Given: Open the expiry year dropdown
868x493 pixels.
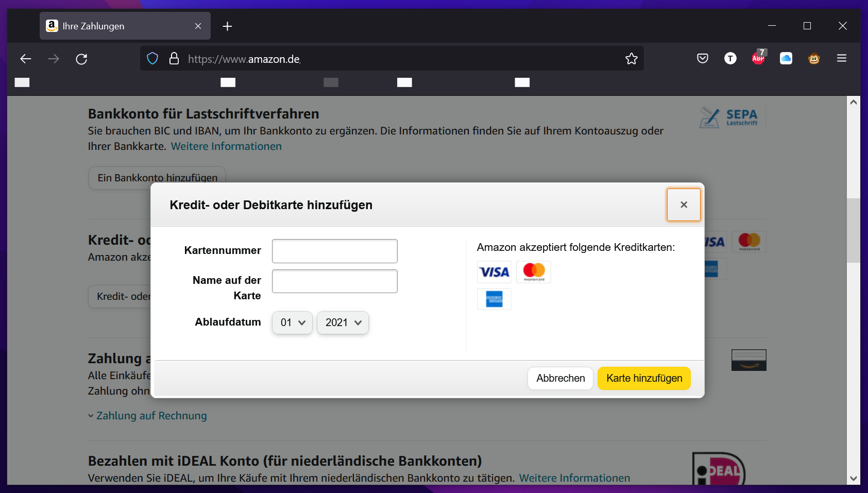Looking at the screenshot, I should point(343,322).
